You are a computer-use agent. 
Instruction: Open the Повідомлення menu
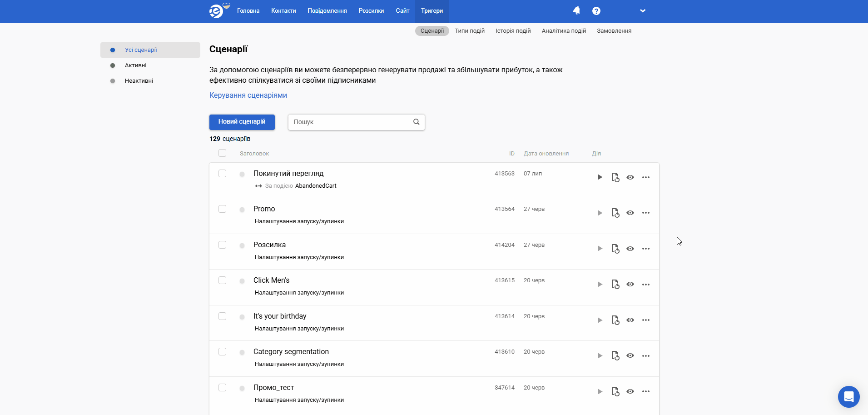click(x=327, y=11)
